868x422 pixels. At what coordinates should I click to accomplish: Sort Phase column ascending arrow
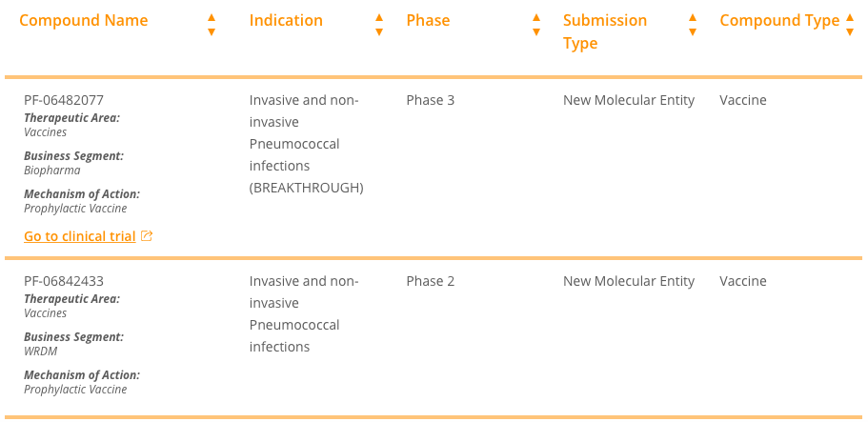(x=535, y=18)
